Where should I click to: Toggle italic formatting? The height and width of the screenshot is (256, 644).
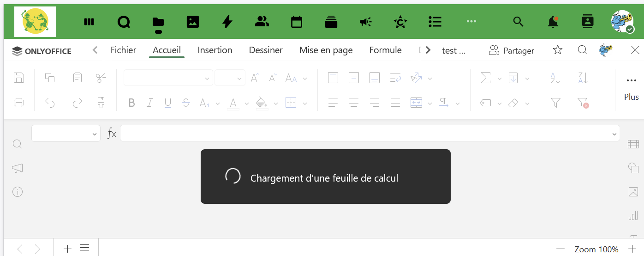[149, 103]
